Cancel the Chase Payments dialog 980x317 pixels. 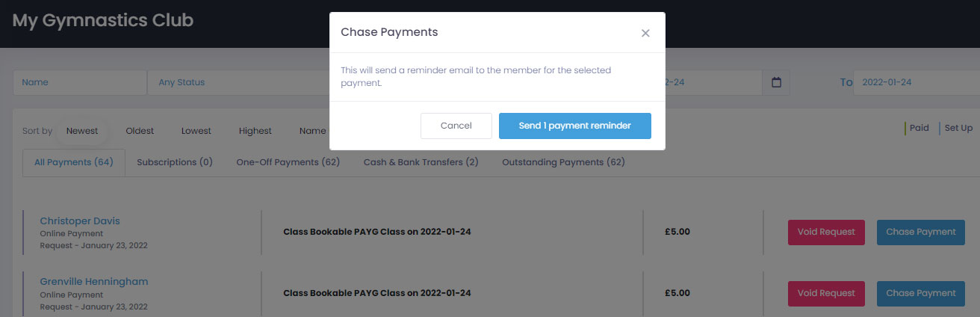[456, 126]
